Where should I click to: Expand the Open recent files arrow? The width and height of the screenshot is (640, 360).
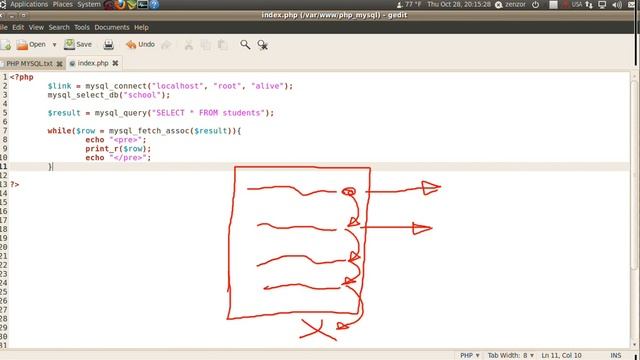click(54, 44)
